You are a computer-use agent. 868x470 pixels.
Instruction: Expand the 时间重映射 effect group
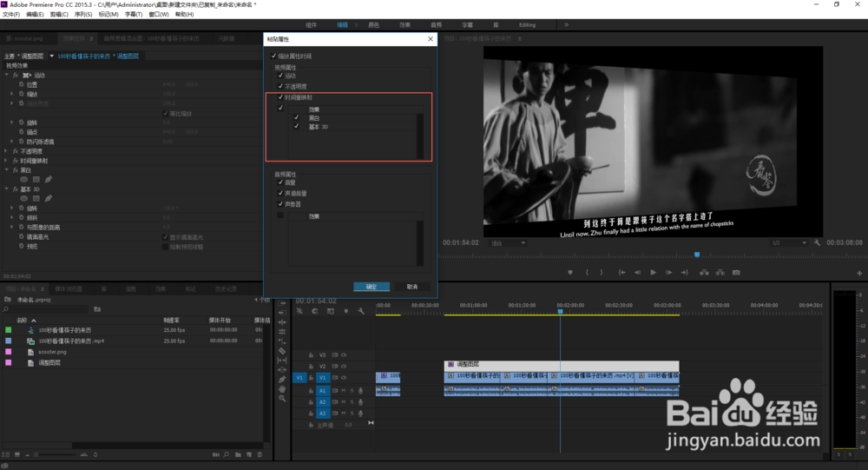[7, 160]
